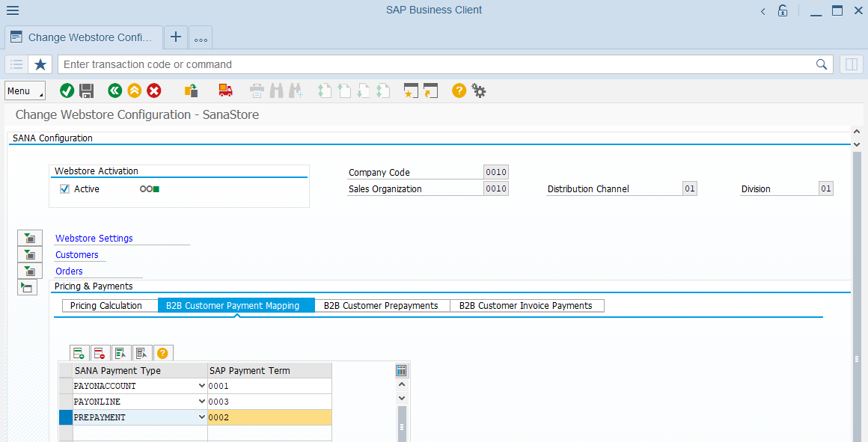
Task: Cancel with the red X icon
Action: coord(154,90)
